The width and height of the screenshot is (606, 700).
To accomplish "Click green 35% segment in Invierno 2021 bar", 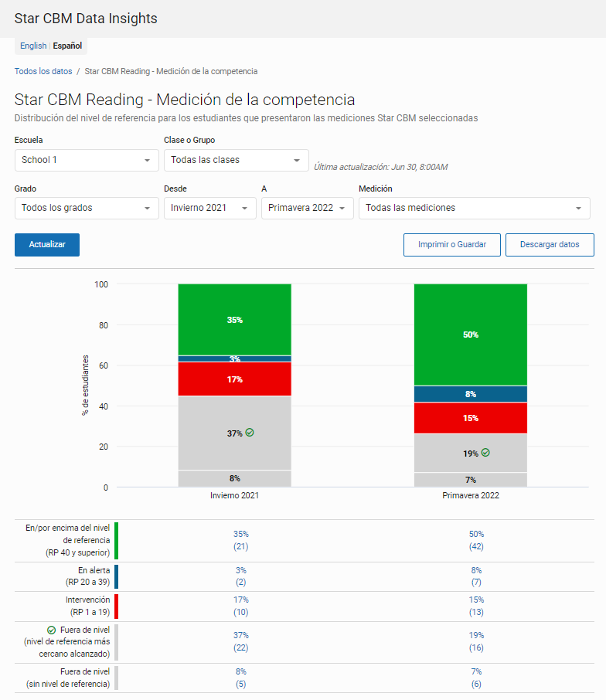I will tap(234, 320).
